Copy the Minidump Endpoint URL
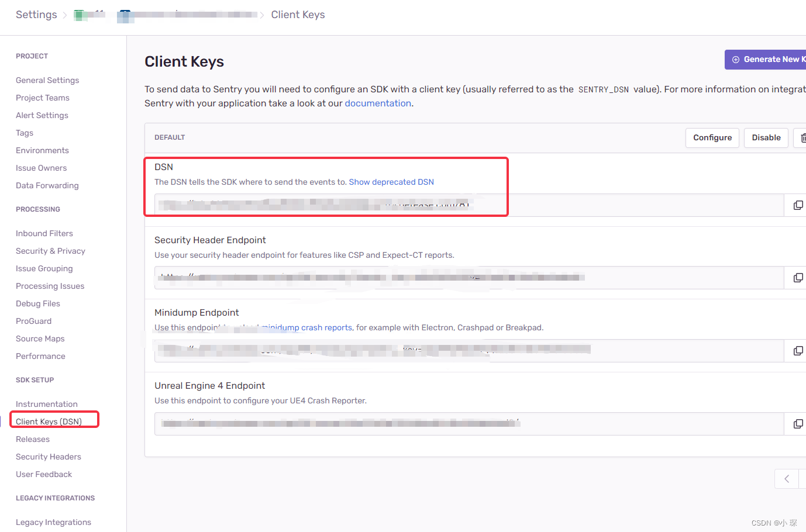Viewport: 806px width, 532px height. [x=797, y=351]
